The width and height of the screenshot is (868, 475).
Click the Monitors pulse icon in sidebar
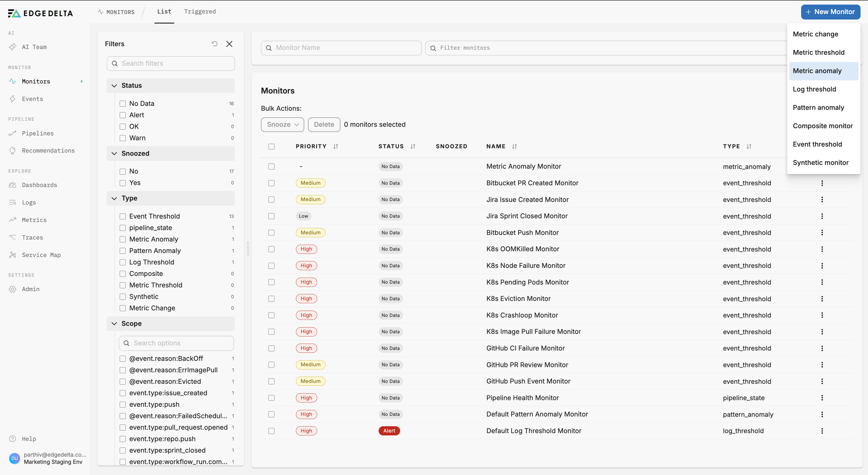pos(12,81)
